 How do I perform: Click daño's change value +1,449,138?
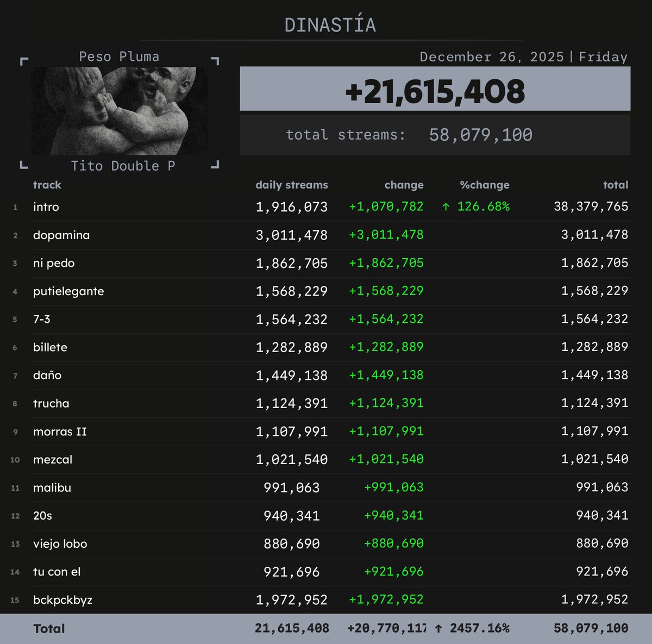(x=386, y=375)
